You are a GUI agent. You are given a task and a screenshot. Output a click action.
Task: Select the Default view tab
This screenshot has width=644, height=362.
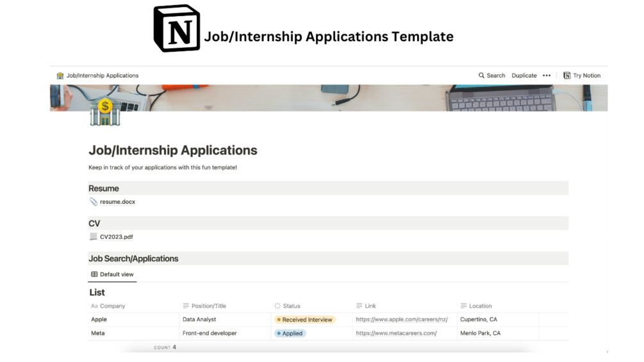[x=113, y=274]
